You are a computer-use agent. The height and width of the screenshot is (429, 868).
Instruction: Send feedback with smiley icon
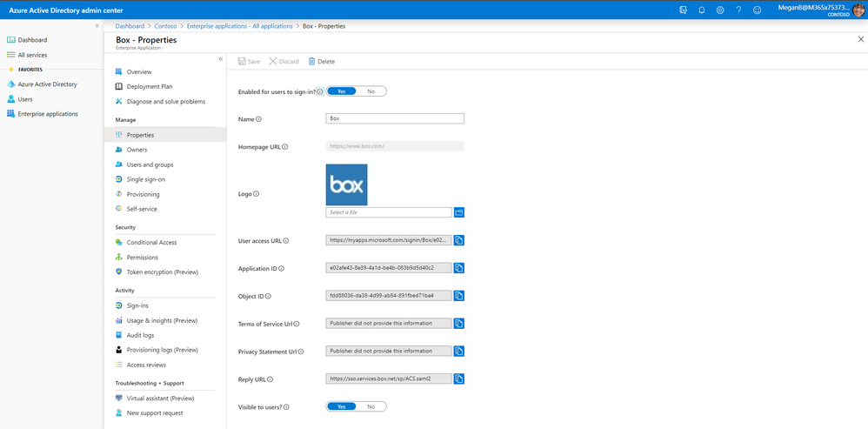coord(757,10)
